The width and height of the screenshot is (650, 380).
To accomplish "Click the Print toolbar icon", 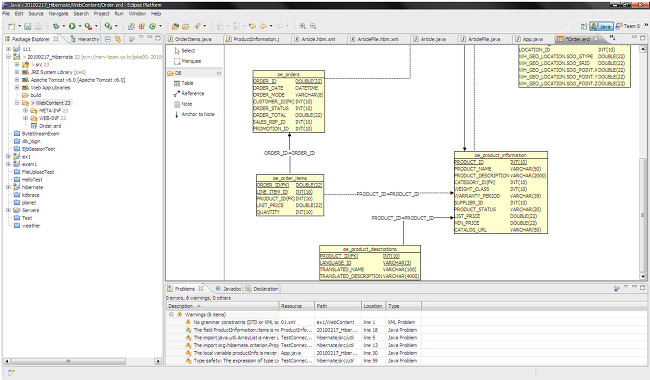I will click(38, 26).
